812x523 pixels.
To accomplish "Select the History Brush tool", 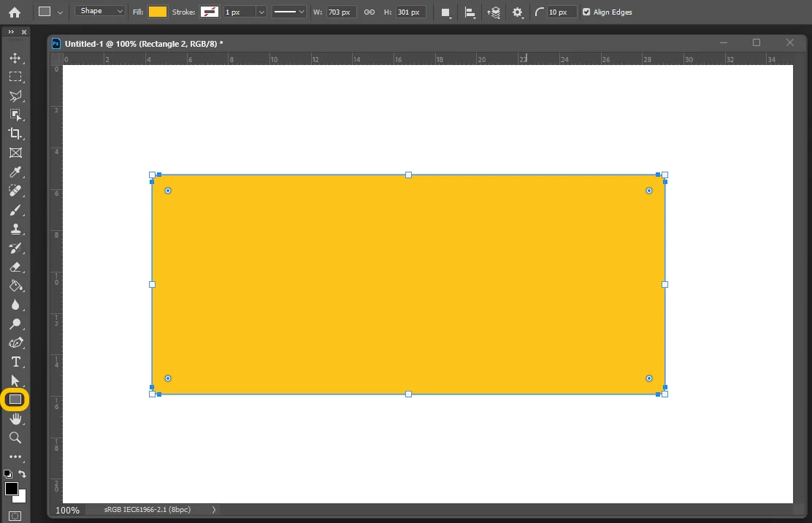I will (15, 248).
